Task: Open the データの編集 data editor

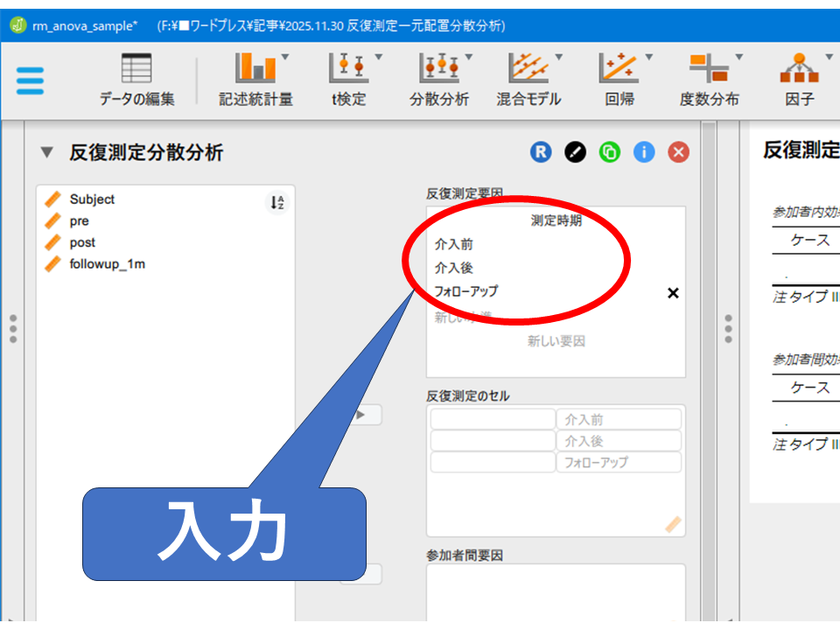Action: click(136, 80)
